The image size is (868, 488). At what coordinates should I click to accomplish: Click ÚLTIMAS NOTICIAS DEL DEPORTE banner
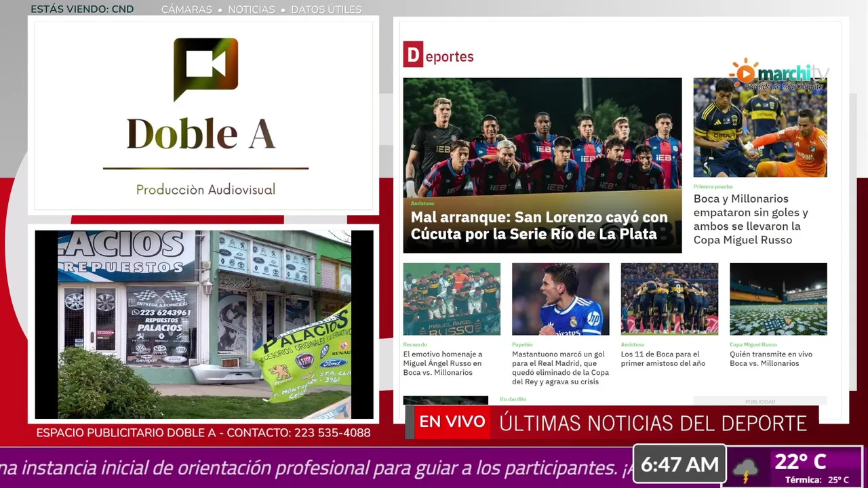(x=653, y=423)
